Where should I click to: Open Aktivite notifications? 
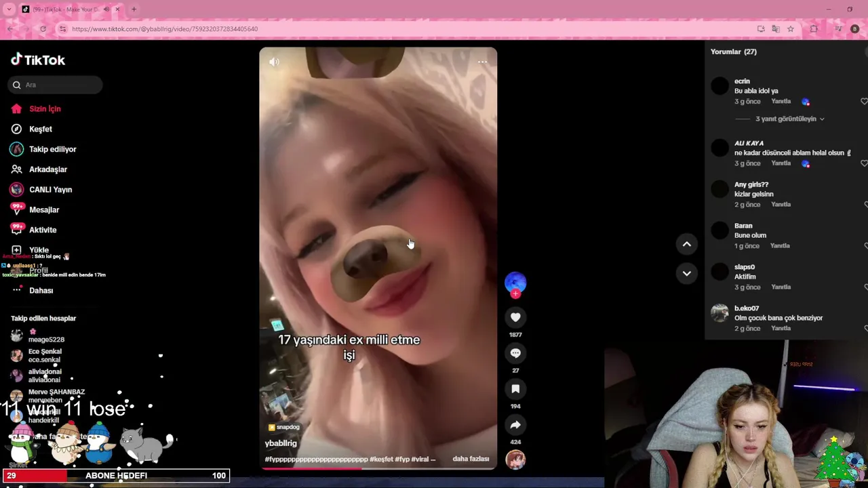pos(43,230)
